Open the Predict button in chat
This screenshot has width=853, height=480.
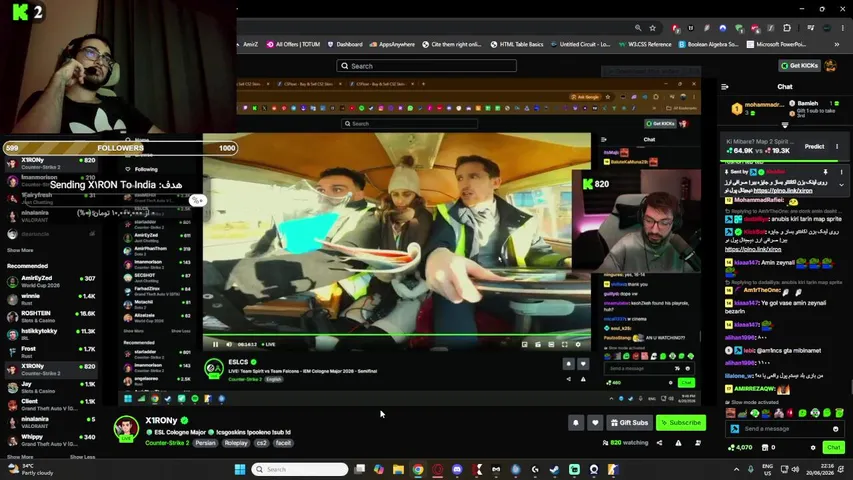pos(814,146)
